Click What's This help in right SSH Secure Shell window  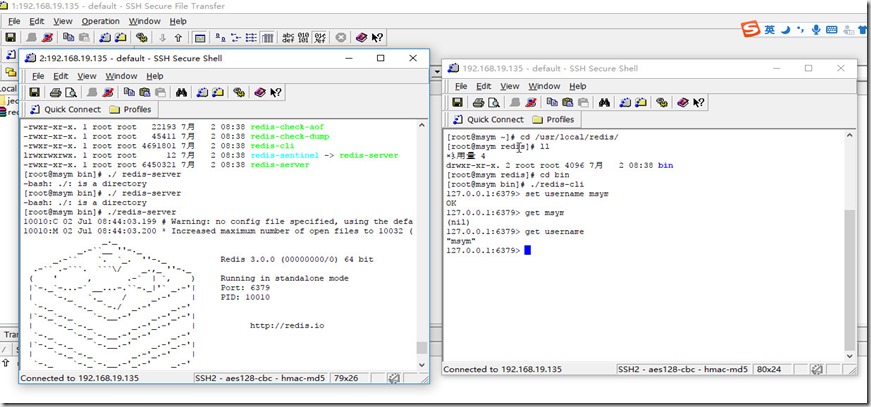698,102
